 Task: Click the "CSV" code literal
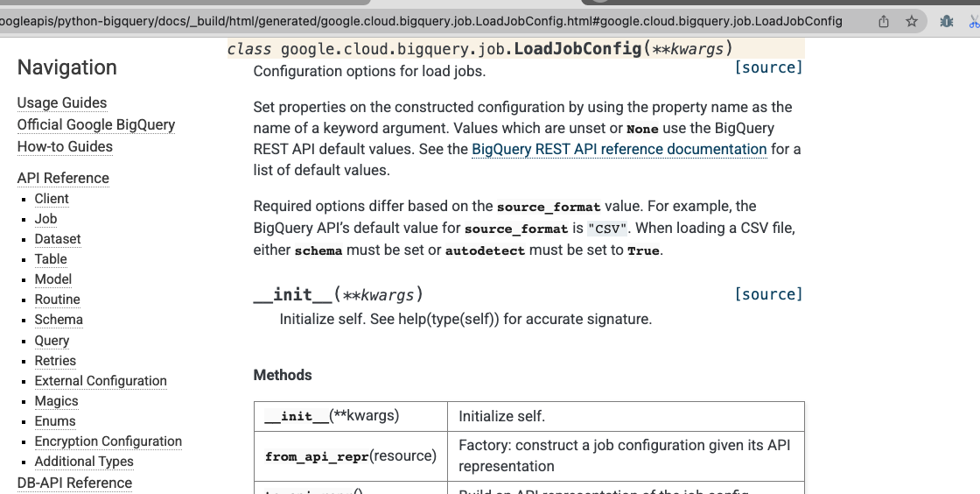(x=607, y=229)
